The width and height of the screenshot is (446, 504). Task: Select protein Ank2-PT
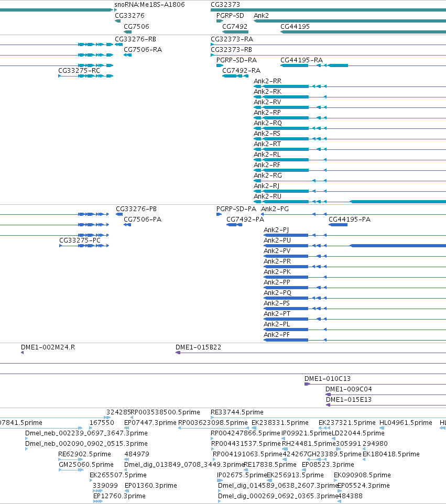(x=277, y=313)
